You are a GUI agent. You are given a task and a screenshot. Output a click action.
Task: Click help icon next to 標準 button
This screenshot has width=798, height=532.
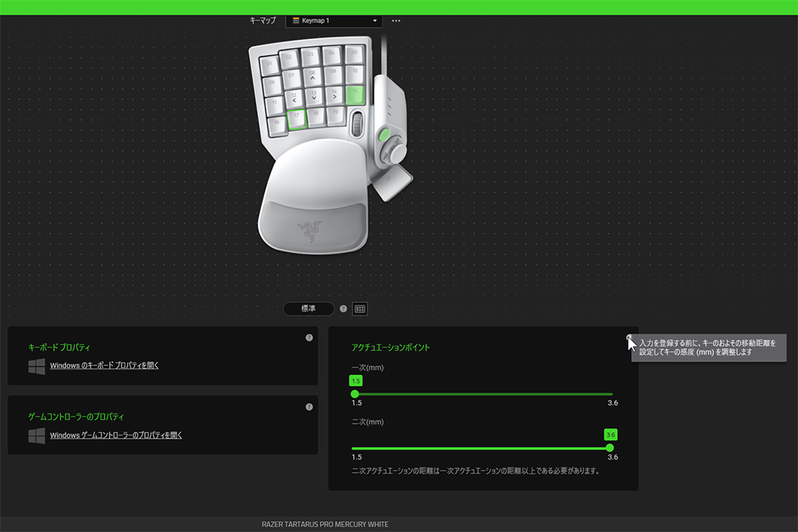(x=344, y=308)
